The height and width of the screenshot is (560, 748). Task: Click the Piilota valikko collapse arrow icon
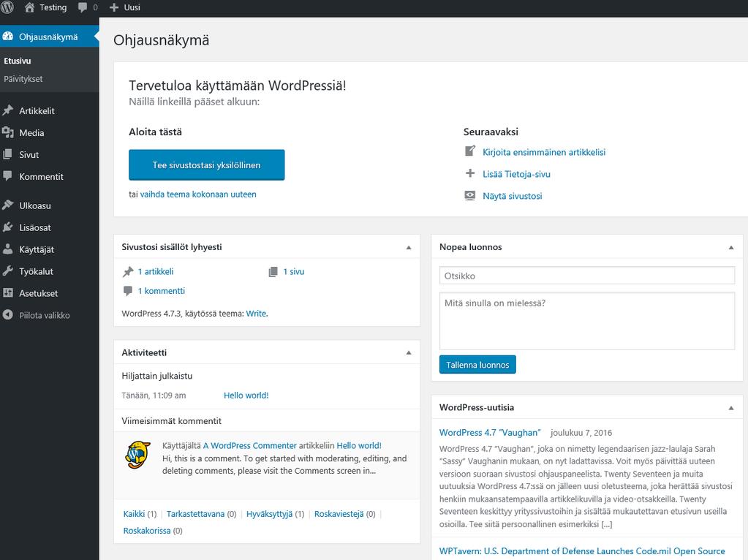pyautogui.click(x=7, y=315)
